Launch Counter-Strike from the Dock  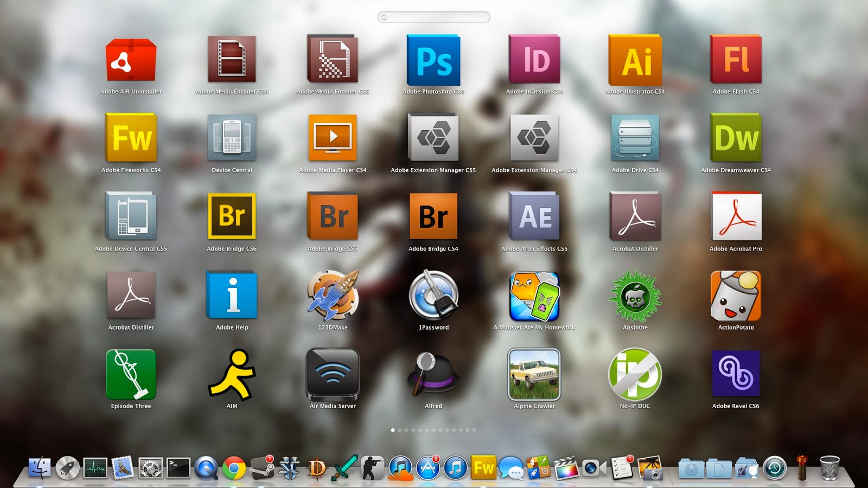372,467
